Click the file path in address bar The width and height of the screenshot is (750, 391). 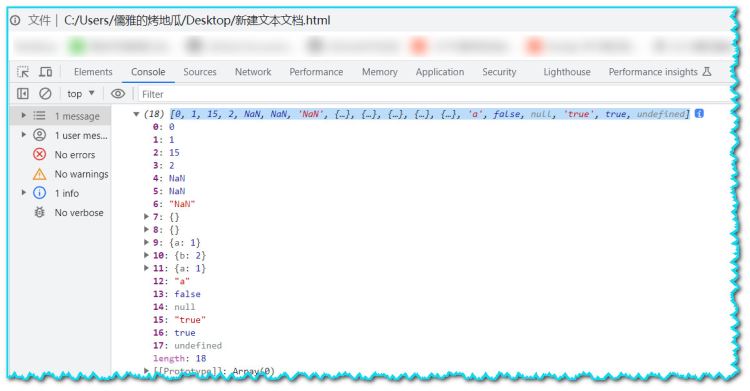[197, 21]
